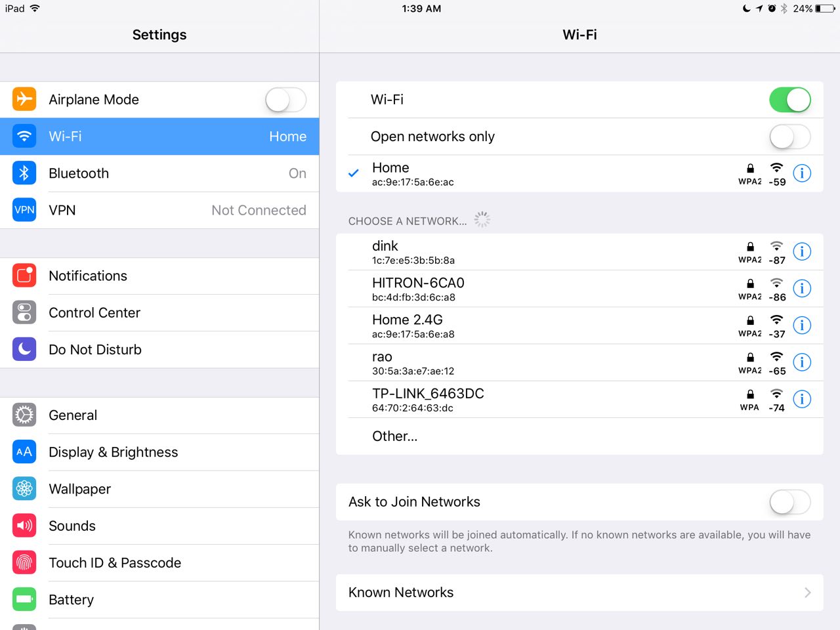Expand Known Networks chevron
The width and height of the screenshot is (840, 630).
[807, 593]
